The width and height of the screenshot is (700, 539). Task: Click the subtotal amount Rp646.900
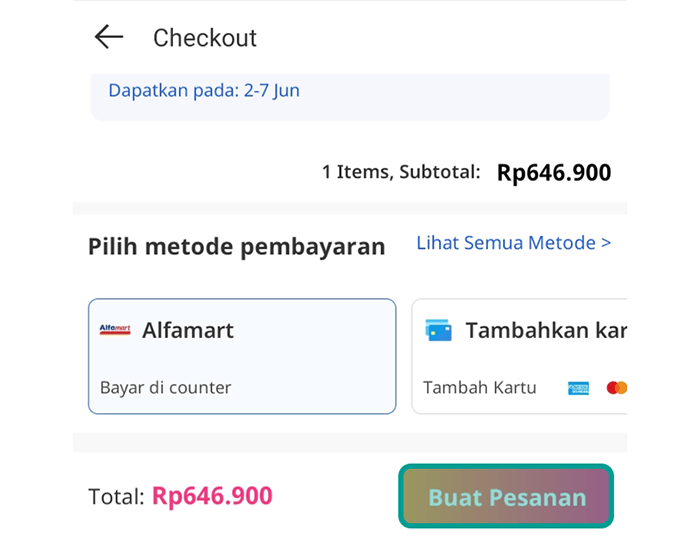tap(554, 172)
